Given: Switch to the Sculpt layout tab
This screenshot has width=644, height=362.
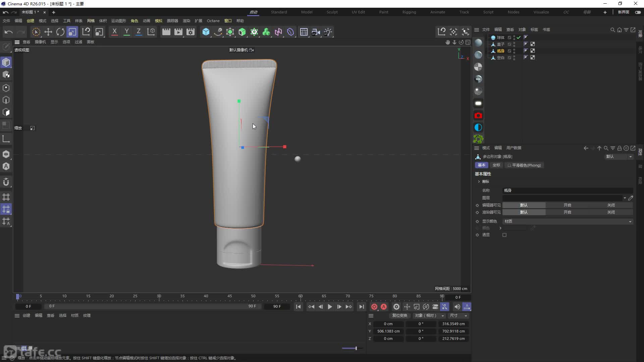Looking at the screenshot, I should tap(332, 12).
